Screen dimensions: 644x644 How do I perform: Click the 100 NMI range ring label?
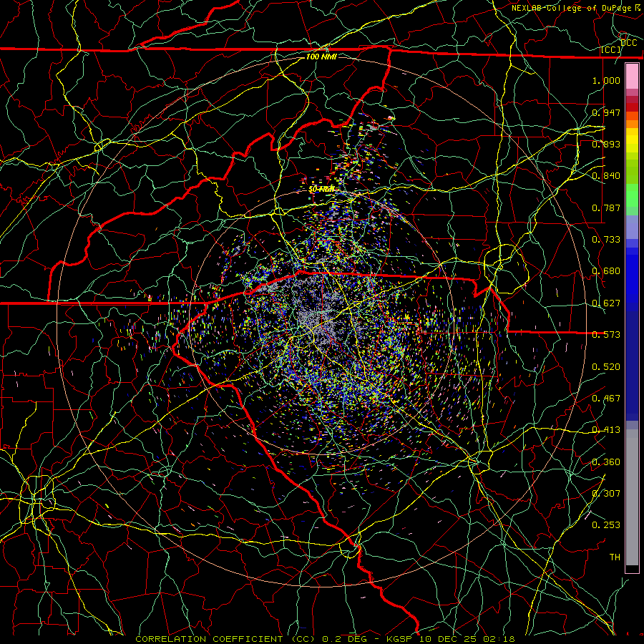(321, 57)
